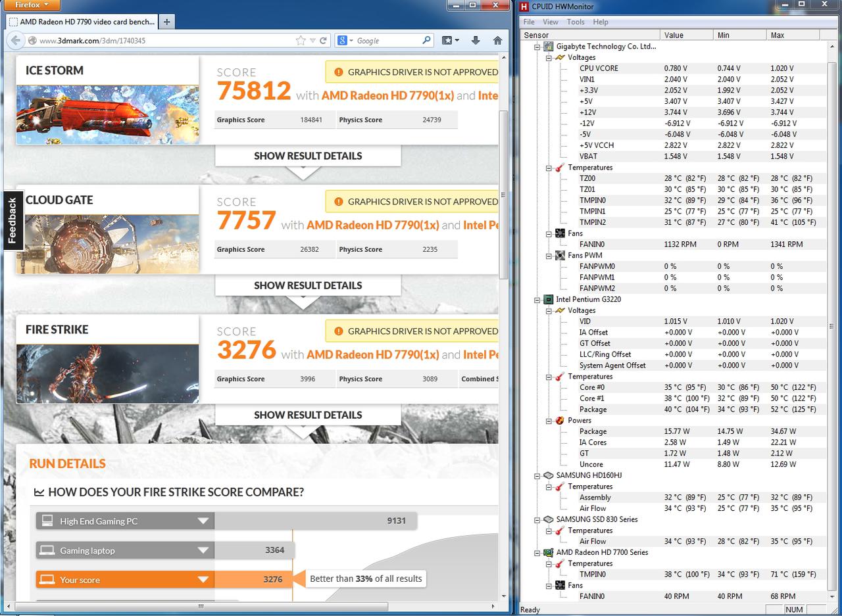Click the address bar with 3dmark.com URL
Image resolution: width=842 pixels, height=616 pixels.
(x=164, y=41)
